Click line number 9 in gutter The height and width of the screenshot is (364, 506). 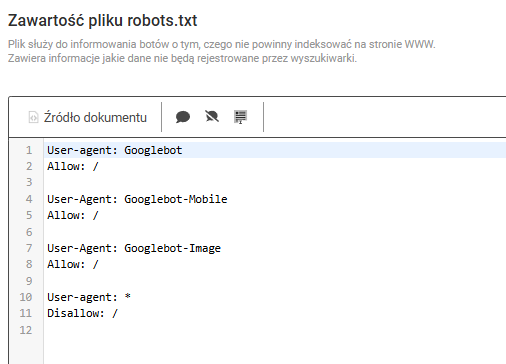tap(29, 281)
